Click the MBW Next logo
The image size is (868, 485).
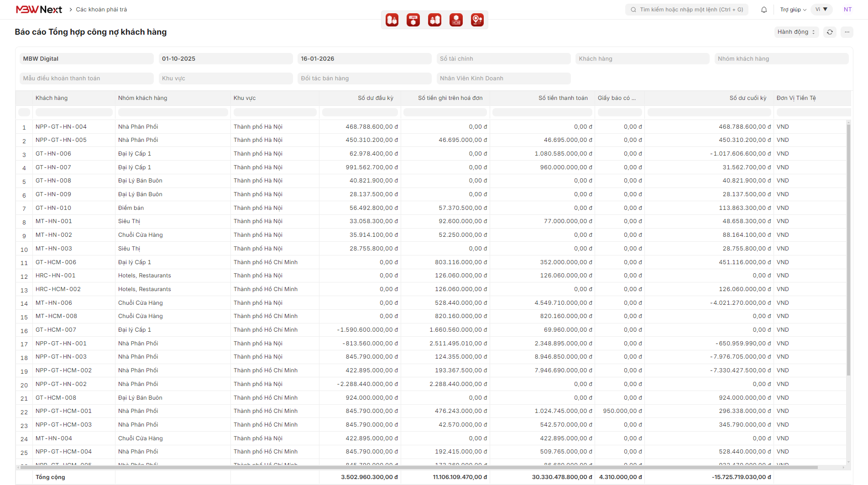(39, 10)
